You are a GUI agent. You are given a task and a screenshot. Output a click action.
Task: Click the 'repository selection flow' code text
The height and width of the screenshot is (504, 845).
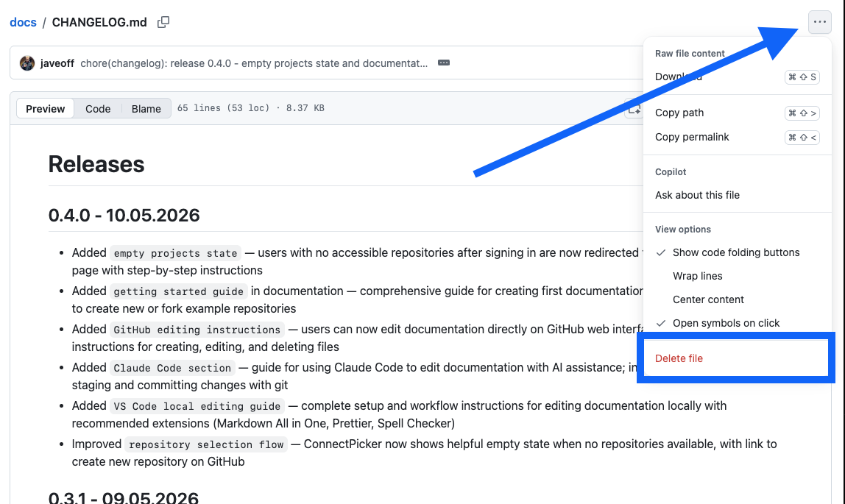(206, 444)
